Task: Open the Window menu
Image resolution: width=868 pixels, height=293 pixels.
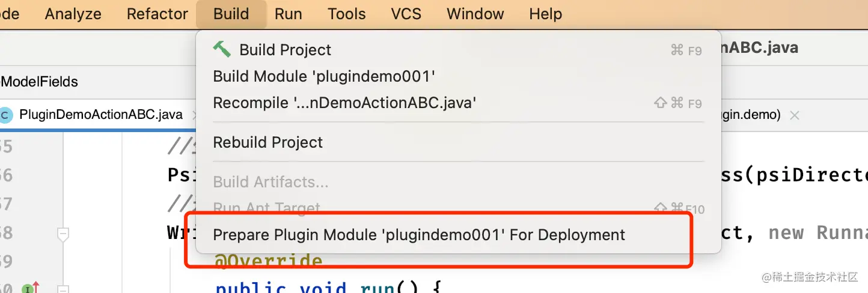Action: [475, 14]
